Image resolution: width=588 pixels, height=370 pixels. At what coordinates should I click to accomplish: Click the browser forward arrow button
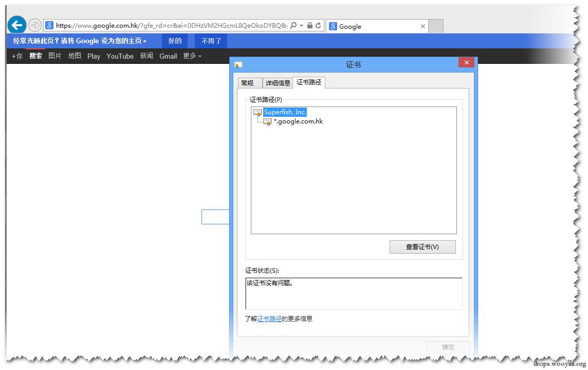35,25
